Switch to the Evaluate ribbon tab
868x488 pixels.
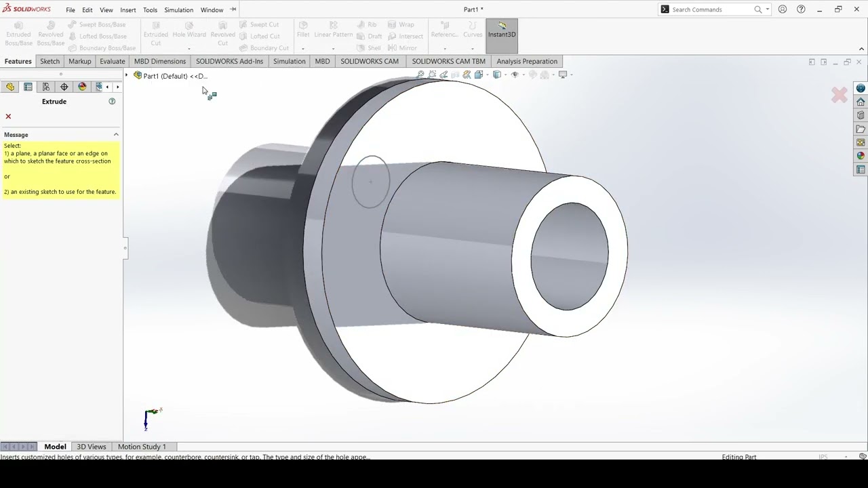[x=112, y=61]
